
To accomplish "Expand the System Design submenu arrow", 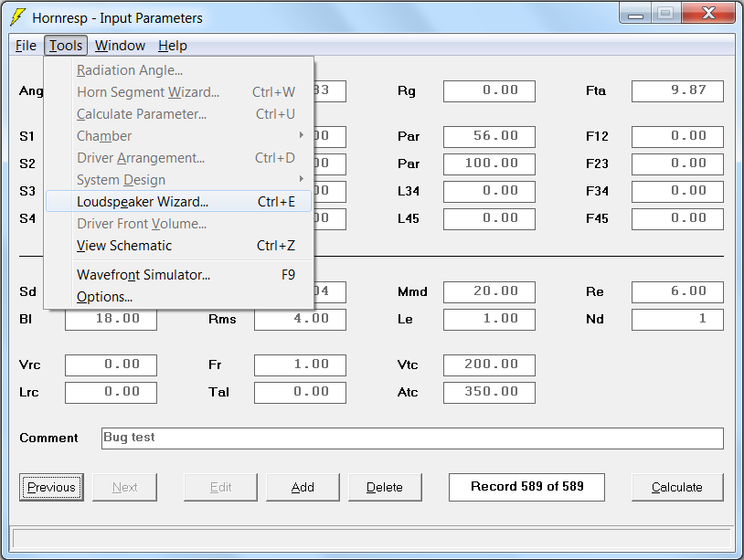I will coord(301,179).
